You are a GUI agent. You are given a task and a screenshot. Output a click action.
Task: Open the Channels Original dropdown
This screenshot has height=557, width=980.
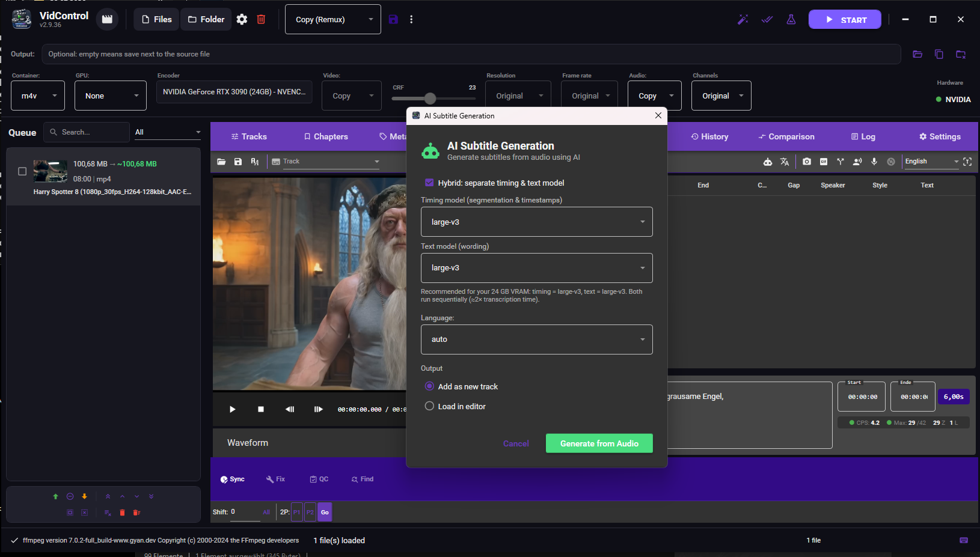(721, 96)
